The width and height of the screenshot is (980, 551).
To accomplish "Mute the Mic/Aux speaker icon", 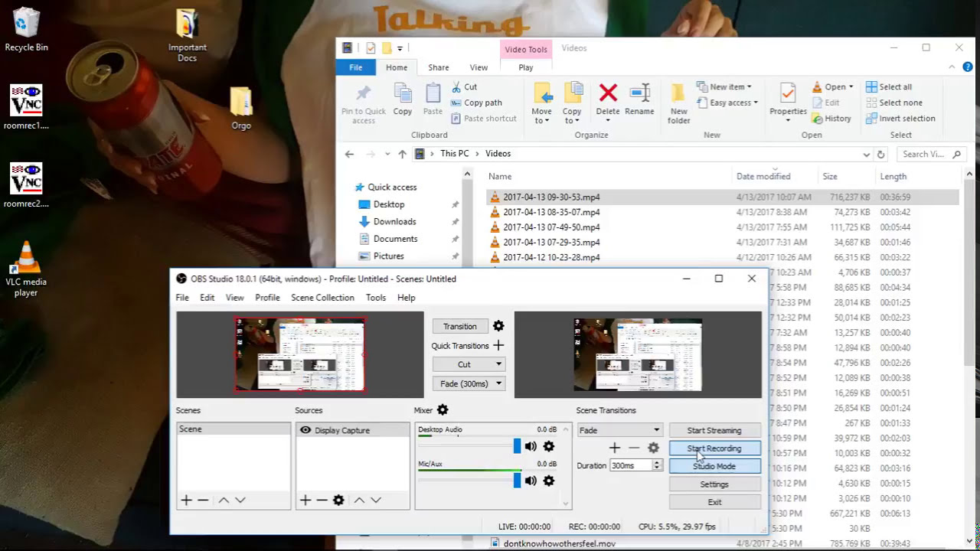I will point(531,481).
